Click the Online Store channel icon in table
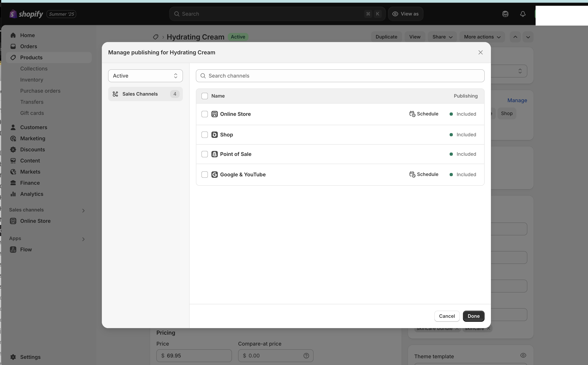The image size is (588, 365). click(x=214, y=114)
